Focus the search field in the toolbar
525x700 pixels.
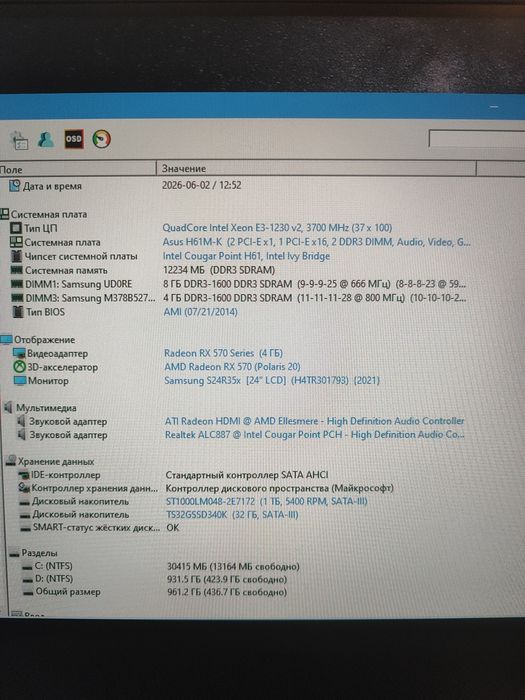click(x=476, y=138)
